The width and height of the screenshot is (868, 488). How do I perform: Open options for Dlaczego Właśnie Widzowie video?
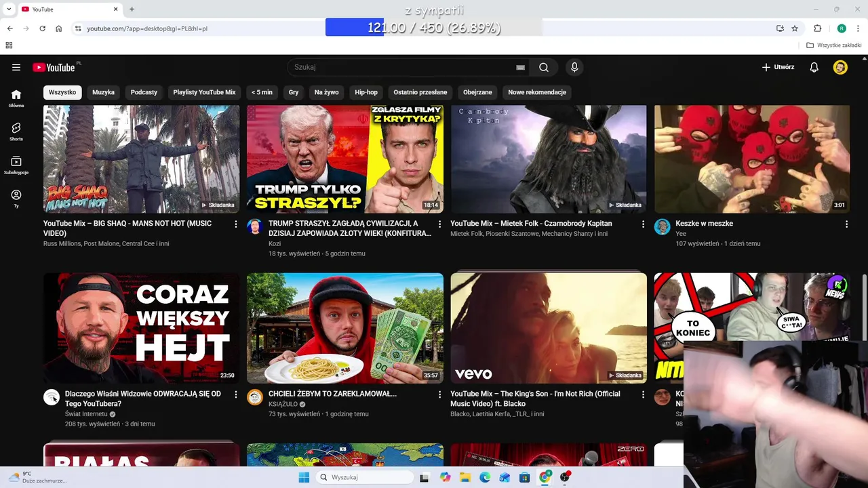pos(236,394)
